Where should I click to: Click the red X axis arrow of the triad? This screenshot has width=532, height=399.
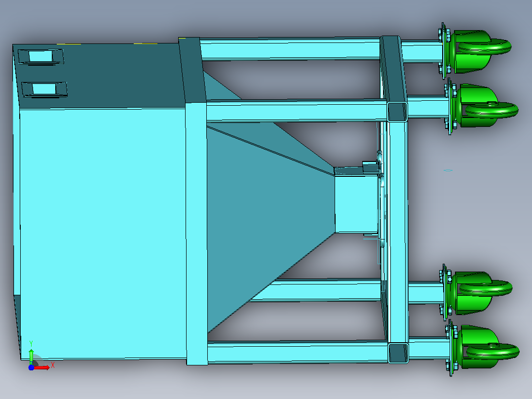[42, 367]
